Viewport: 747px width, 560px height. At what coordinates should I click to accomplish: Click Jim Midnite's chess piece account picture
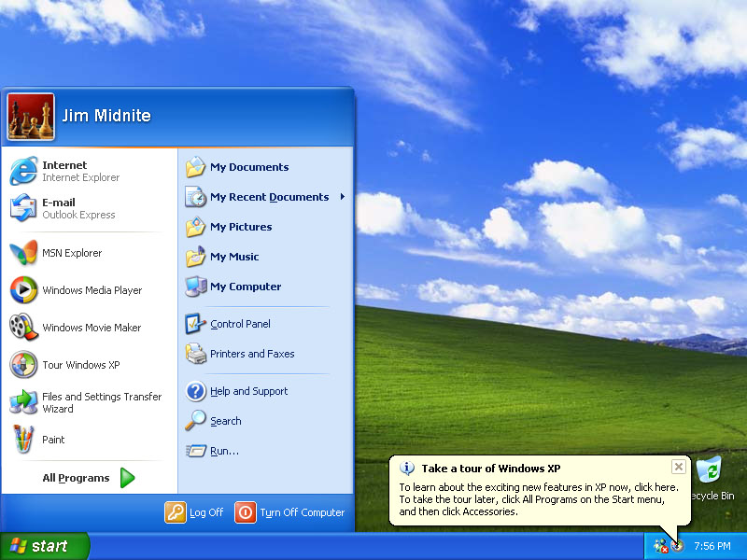30,116
